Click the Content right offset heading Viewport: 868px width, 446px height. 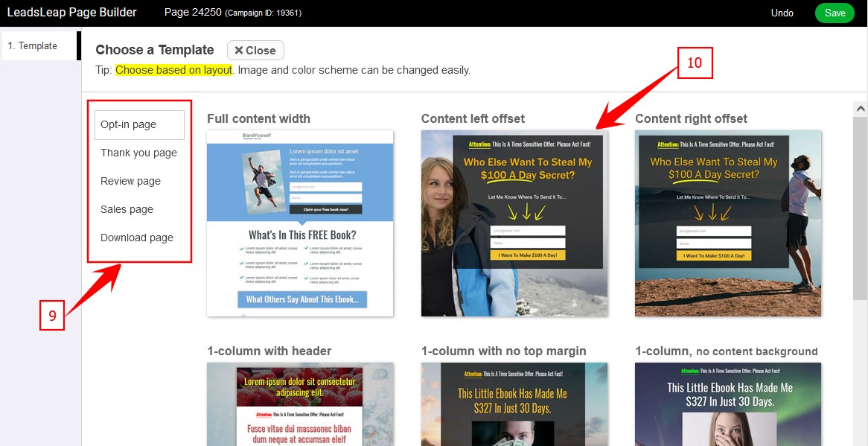[x=691, y=118]
